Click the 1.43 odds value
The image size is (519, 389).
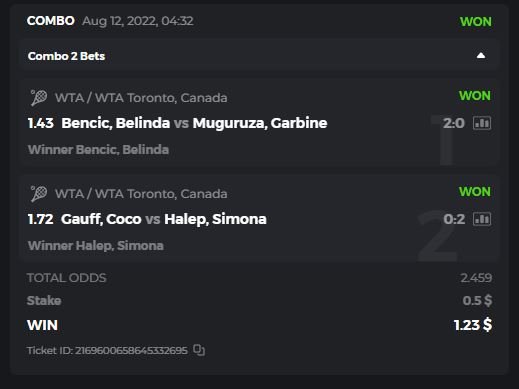tap(41, 123)
